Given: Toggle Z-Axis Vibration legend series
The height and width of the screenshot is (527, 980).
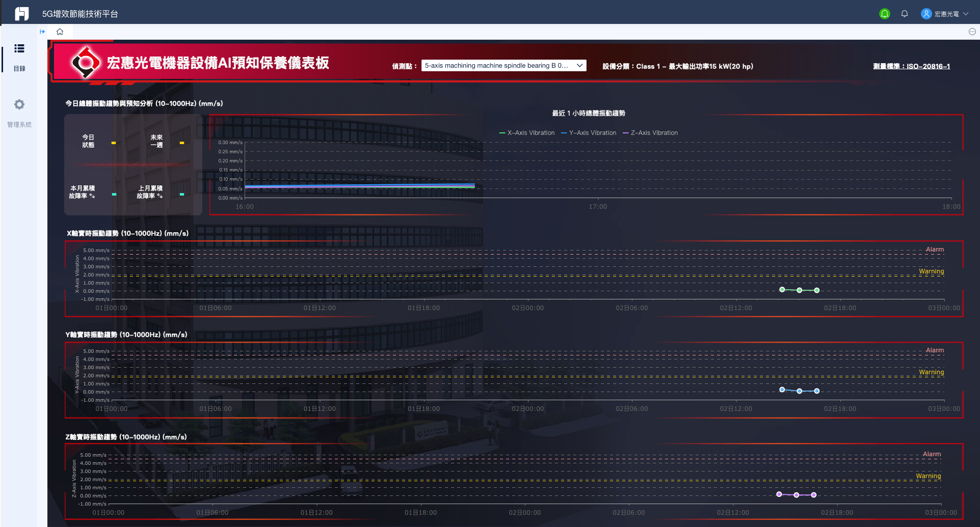Looking at the screenshot, I should click(x=650, y=133).
